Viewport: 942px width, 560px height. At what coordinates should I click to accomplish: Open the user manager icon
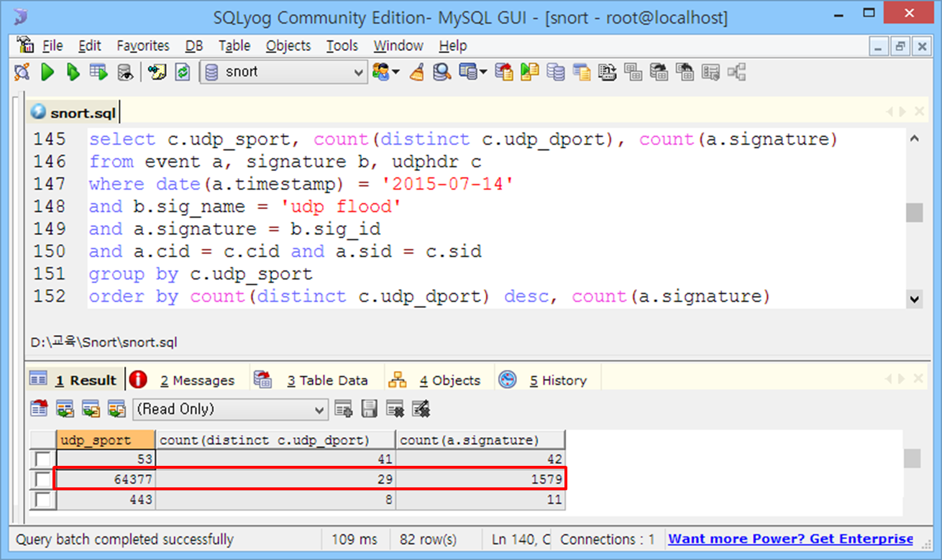coord(382,72)
